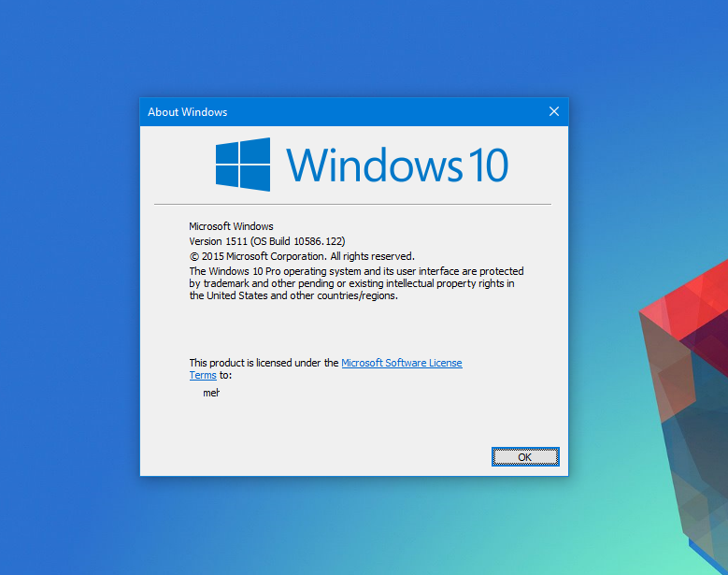Image resolution: width=728 pixels, height=575 pixels.
Task: Click the empty title bar area beside Close
Action: pyautogui.click(x=393, y=112)
